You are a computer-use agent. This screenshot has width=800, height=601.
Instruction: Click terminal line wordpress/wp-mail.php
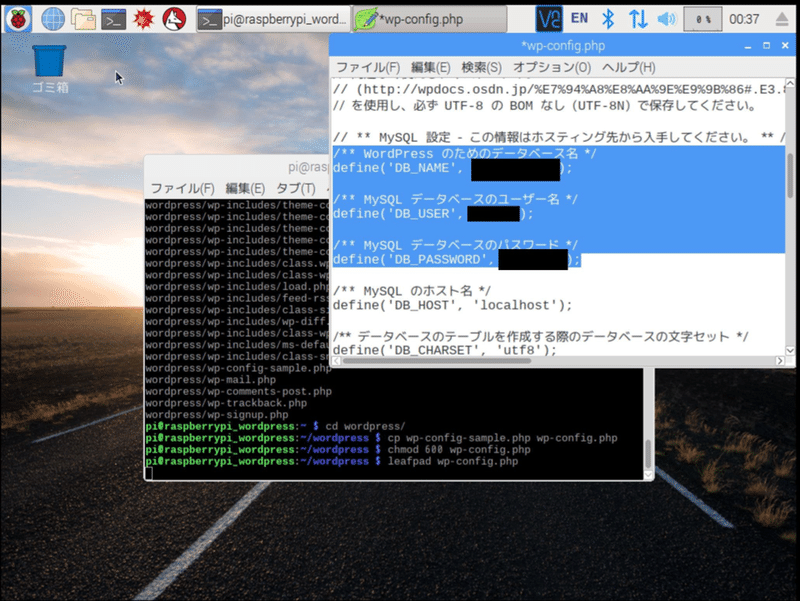coord(211,380)
